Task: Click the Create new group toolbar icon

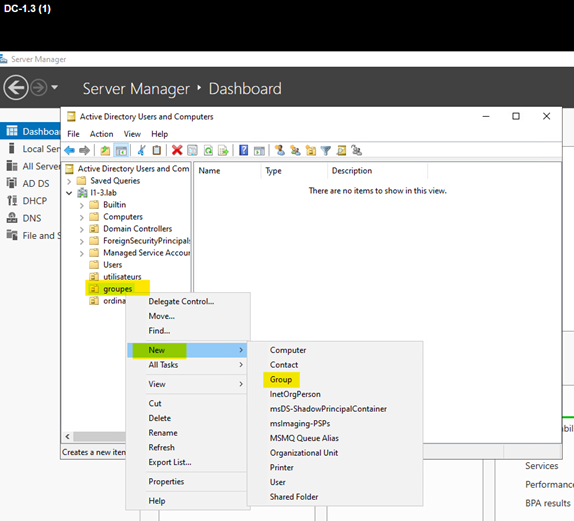Action: [295, 150]
